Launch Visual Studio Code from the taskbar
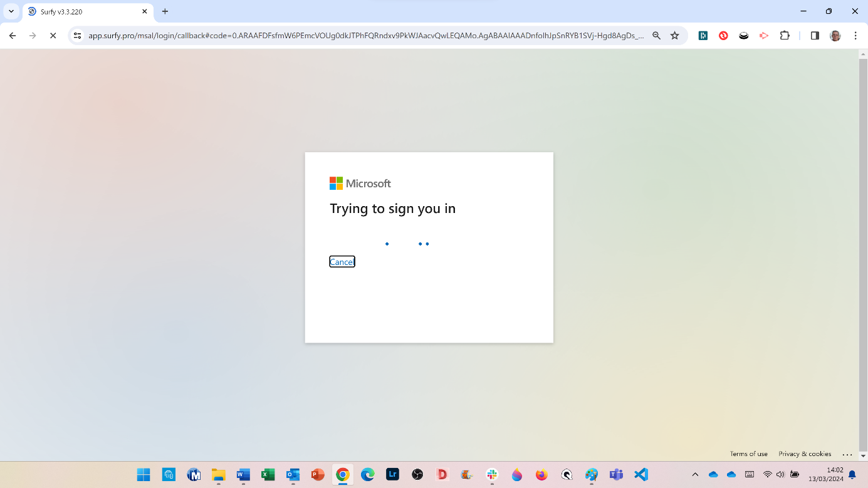Screen dimensions: 868x488 click(641, 474)
